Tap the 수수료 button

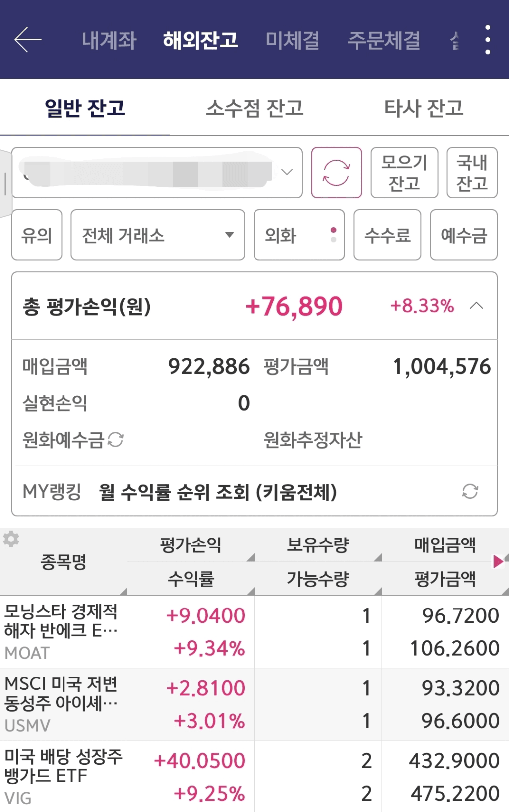coord(387,235)
